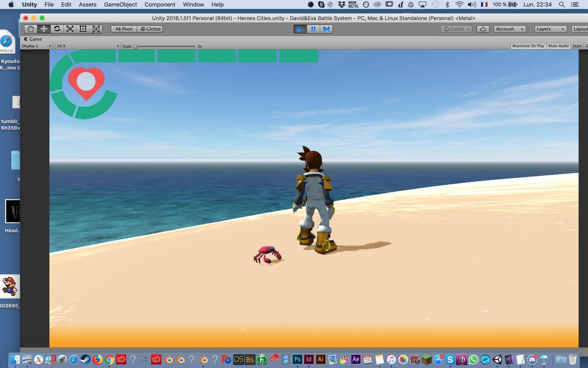Open the Layout dropdown
588x368 pixels.
coord(580,29)
